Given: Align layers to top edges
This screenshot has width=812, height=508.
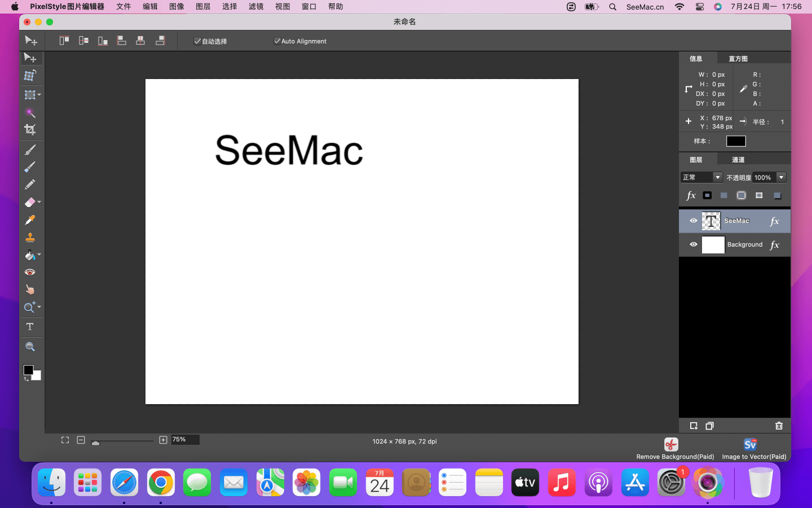Looking at the screenshot, I should click(64, 41).
